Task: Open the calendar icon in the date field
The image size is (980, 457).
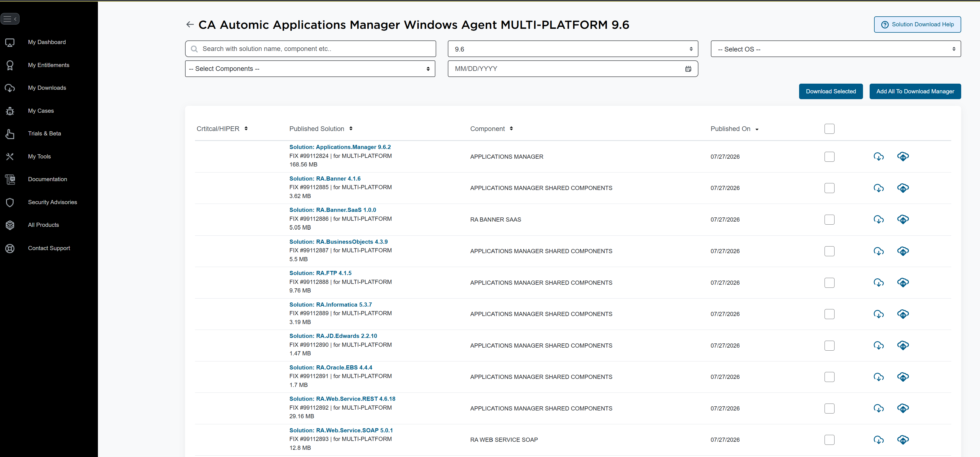Action: [x=688, y=69]
